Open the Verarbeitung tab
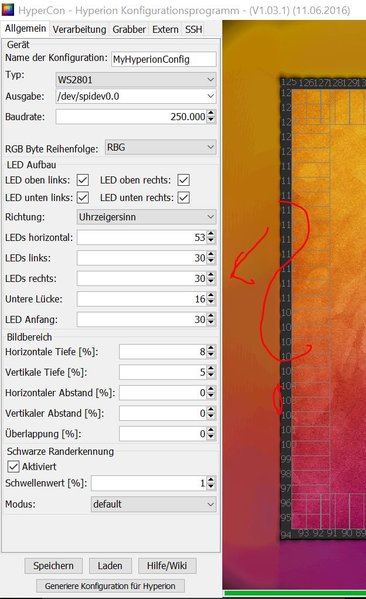 (79, 29)
